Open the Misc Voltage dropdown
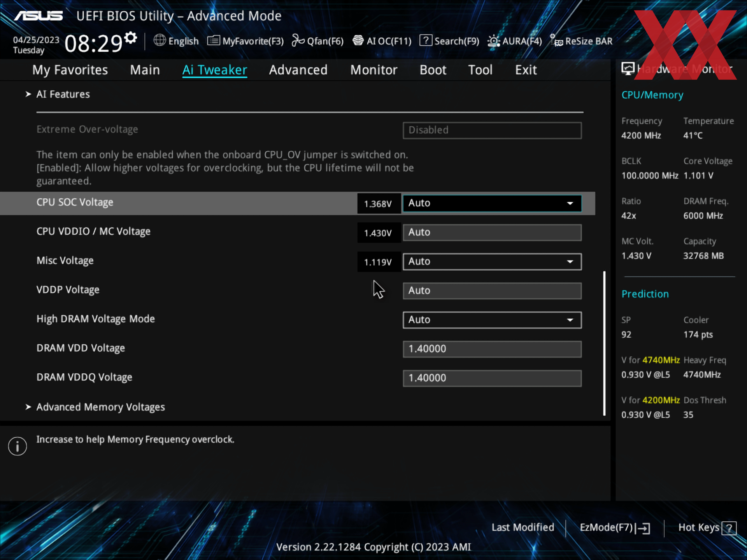This screenshot has width=747, height=560. tap(492, 262)
